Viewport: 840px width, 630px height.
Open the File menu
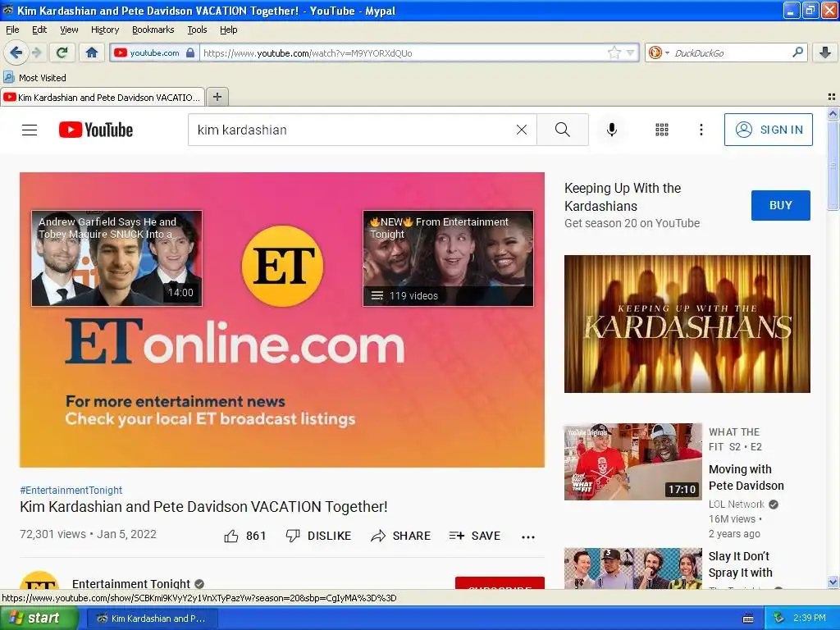[12, 30]
